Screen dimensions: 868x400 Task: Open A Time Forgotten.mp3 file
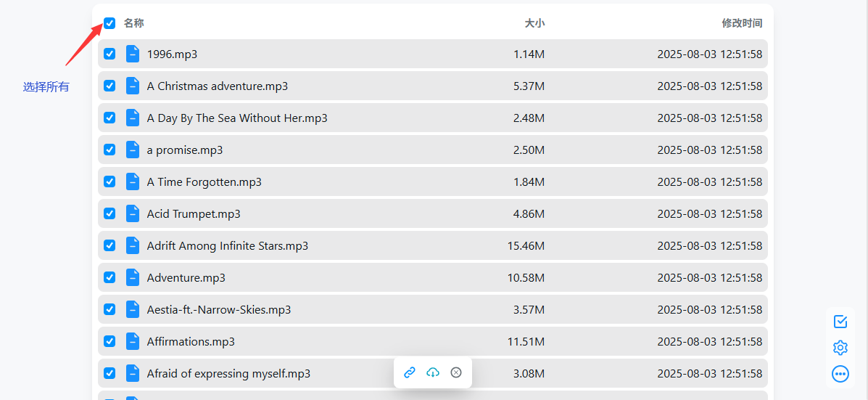pos(204,182)
